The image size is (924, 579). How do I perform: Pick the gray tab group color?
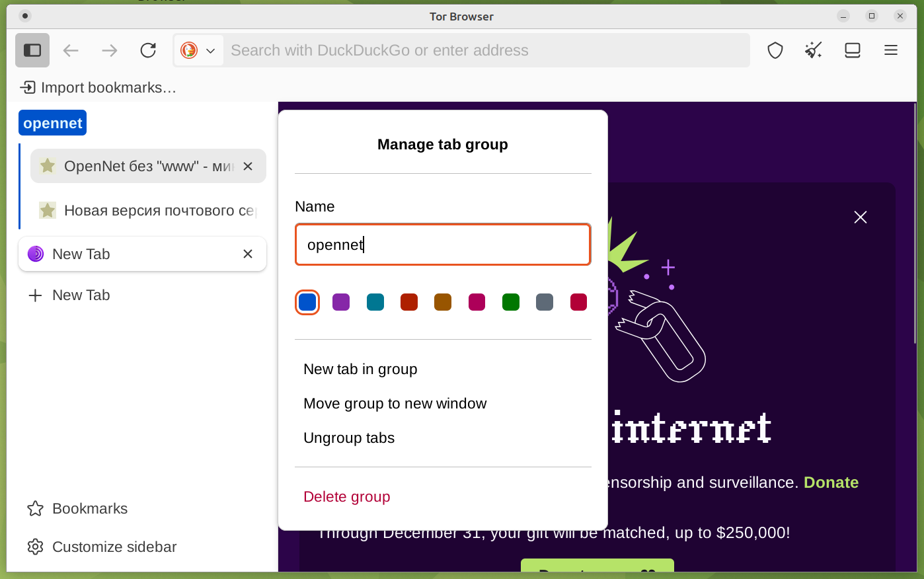tap(545, 302)
